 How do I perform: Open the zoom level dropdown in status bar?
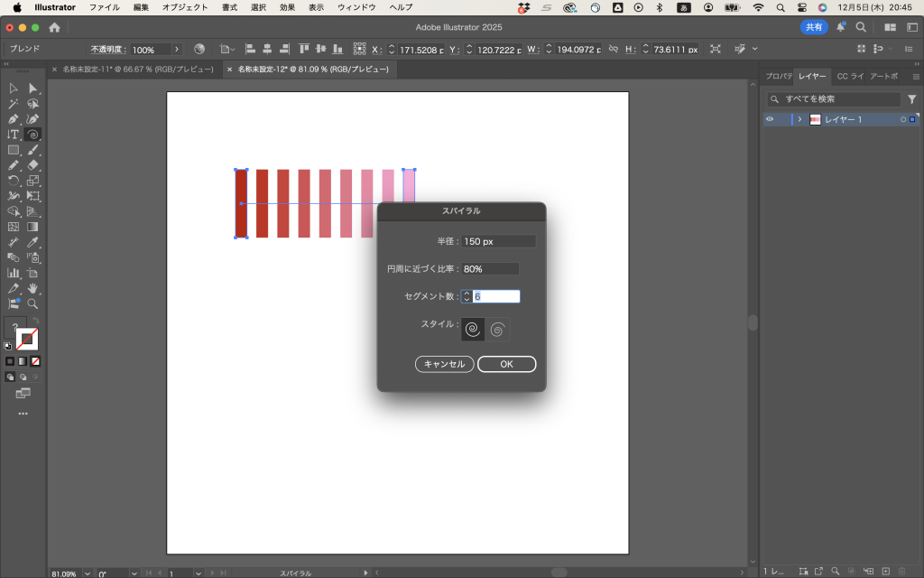pyautogui.click(x=88, y=573)
